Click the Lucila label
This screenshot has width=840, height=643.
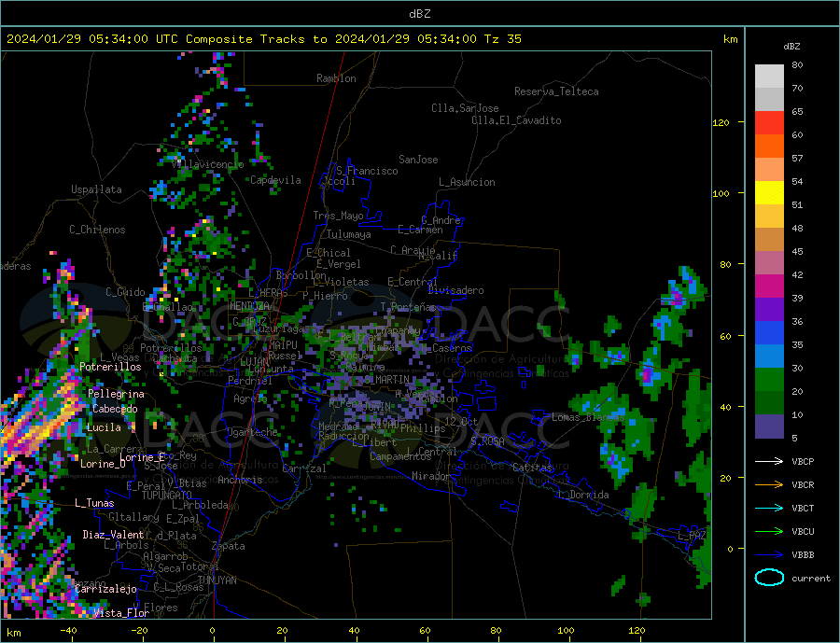point(104,427)
